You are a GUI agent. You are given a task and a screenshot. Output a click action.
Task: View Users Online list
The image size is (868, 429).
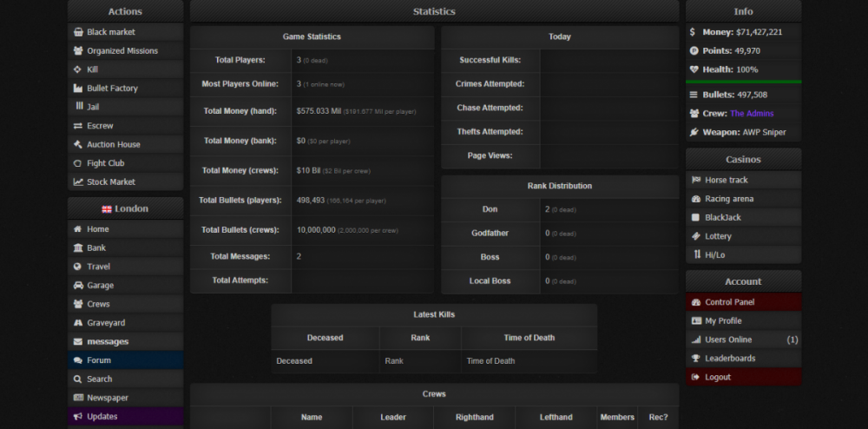(744, 340)
